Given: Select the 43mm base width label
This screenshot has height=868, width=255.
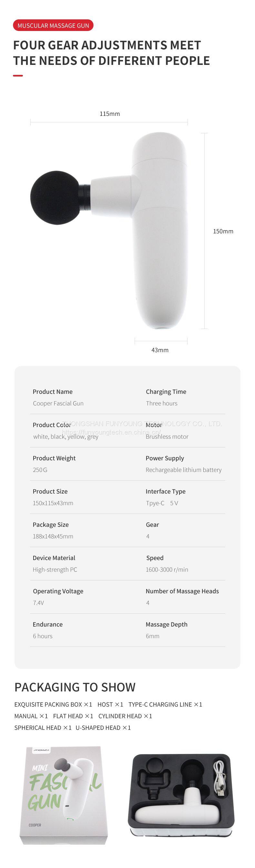Looking at the screenshot, I should (x=160, y=350).
